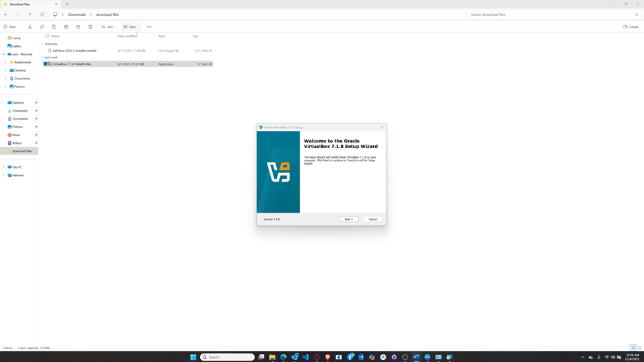This screenshot has width=644, height=362.
Task: Expand the Network node
Action: click(x=4, y=176)
